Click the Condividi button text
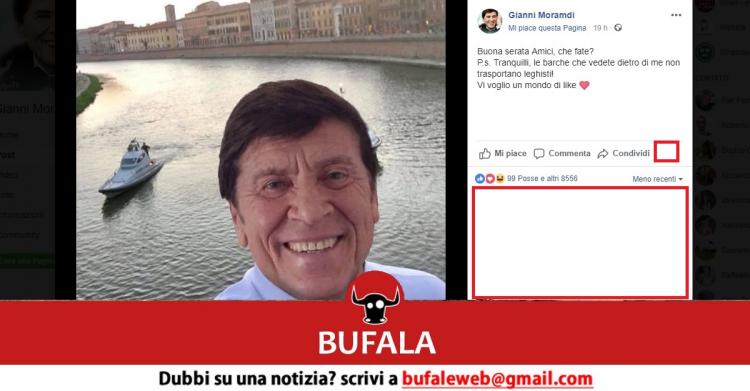The width and height of the screenshot is (750, 391). 631,154
